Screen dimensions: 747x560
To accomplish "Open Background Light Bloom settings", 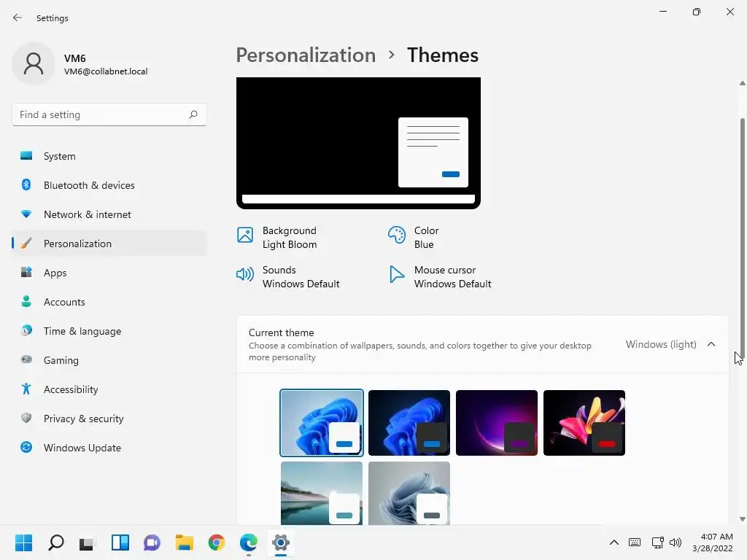I will [276, 237].
